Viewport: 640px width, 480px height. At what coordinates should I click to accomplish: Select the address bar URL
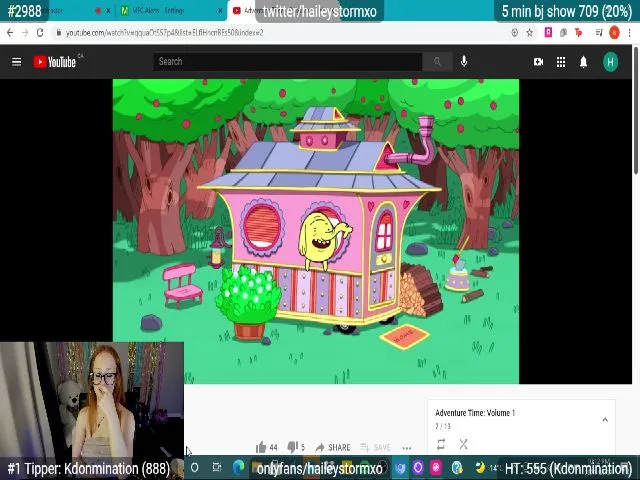(164, 33)
